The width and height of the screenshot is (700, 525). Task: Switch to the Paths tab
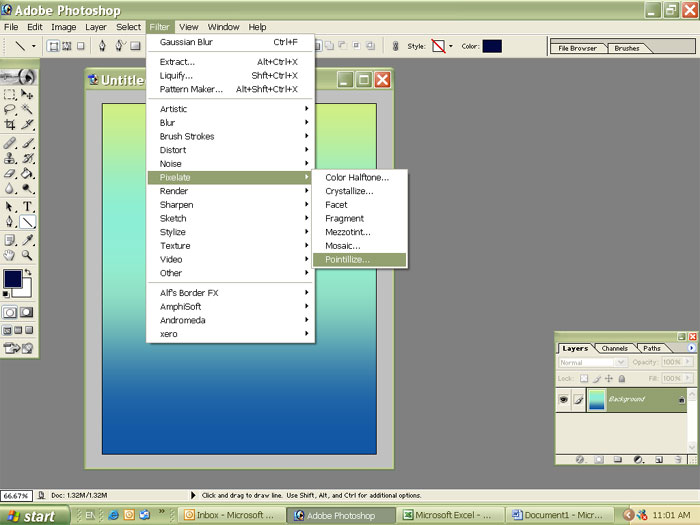click(x=652, y=348)
